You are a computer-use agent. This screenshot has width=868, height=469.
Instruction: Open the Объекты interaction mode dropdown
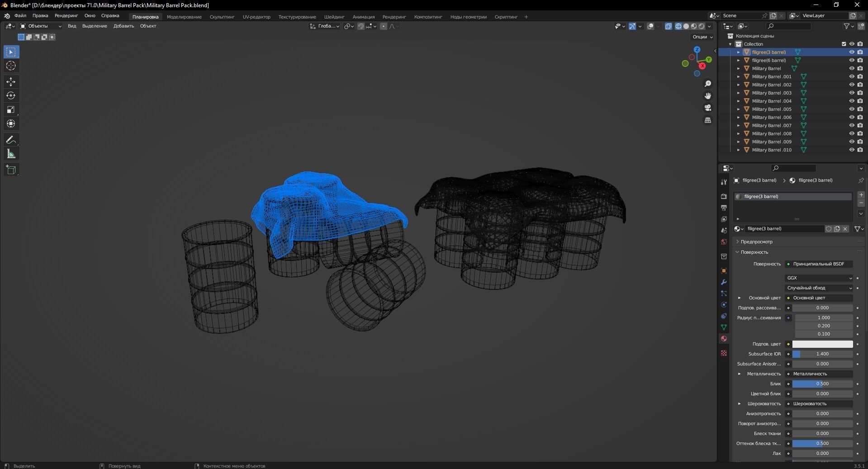[x=41, y=26]
